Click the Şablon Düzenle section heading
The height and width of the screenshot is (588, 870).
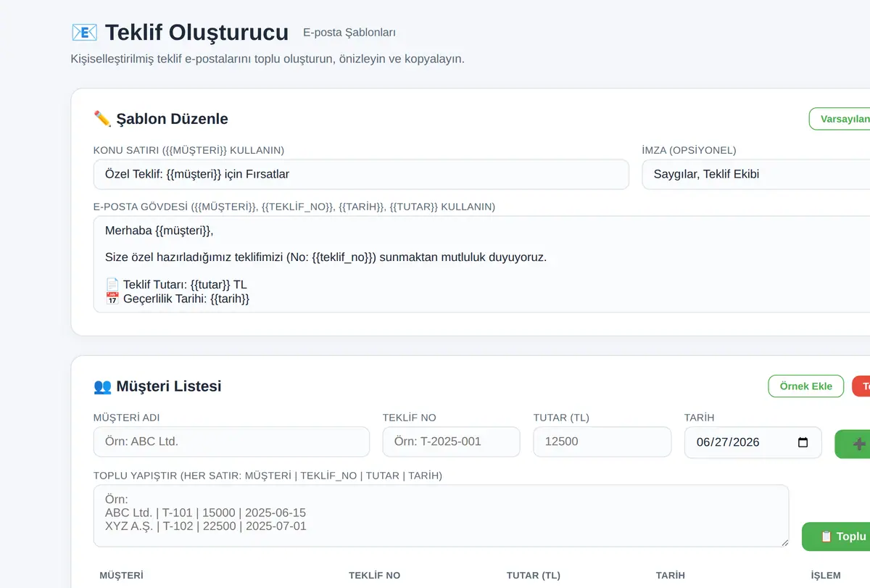pos(161,119)
